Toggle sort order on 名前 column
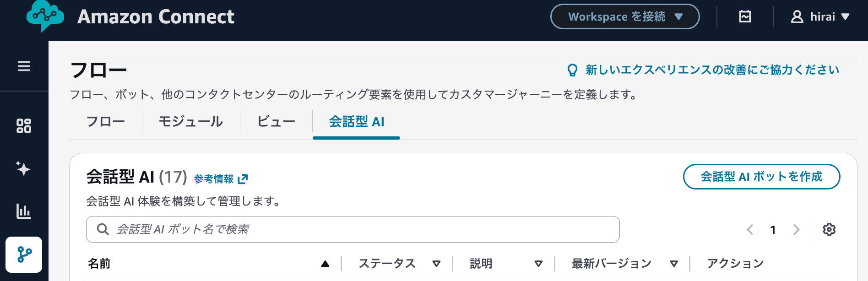The height and width of the screenshot is (281, 868). (325, 264)
